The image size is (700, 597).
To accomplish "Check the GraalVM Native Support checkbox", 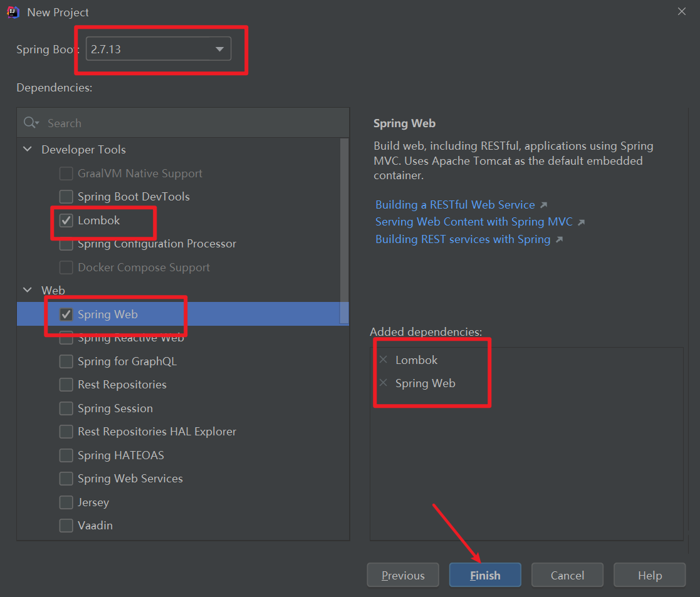I will [x=66, y=174].
